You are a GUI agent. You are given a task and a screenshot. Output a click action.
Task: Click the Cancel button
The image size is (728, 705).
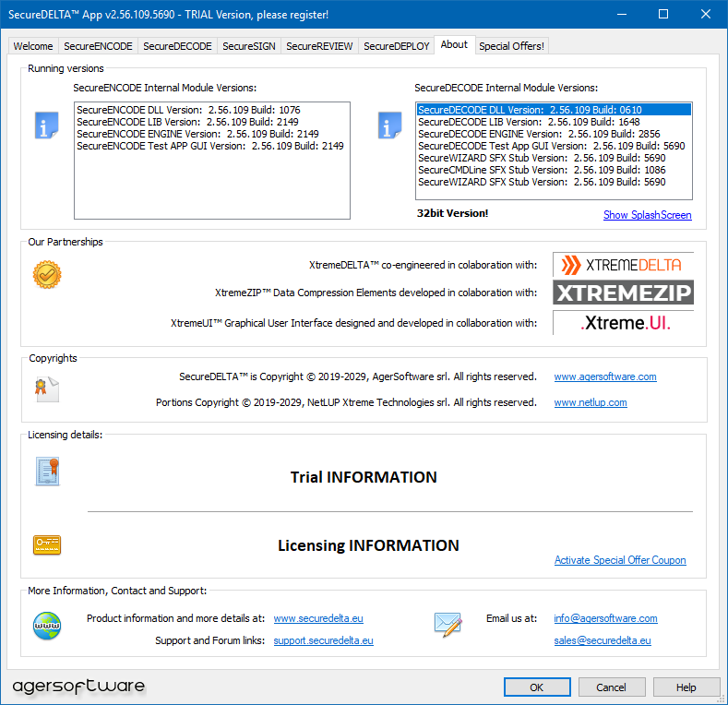point(612,687)
